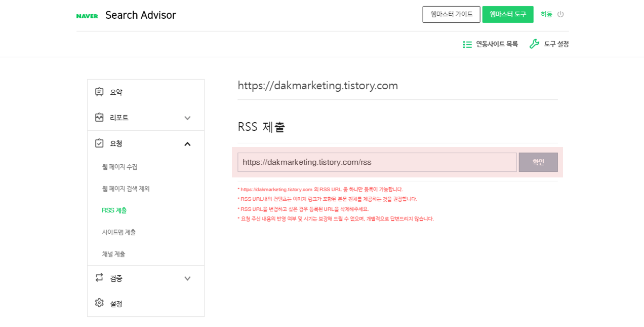The width and height of the screenshot is (644, 327).
Task: Open the 웹마스터 도구 button
Action: pyautogui.click(x=508, y=14)
